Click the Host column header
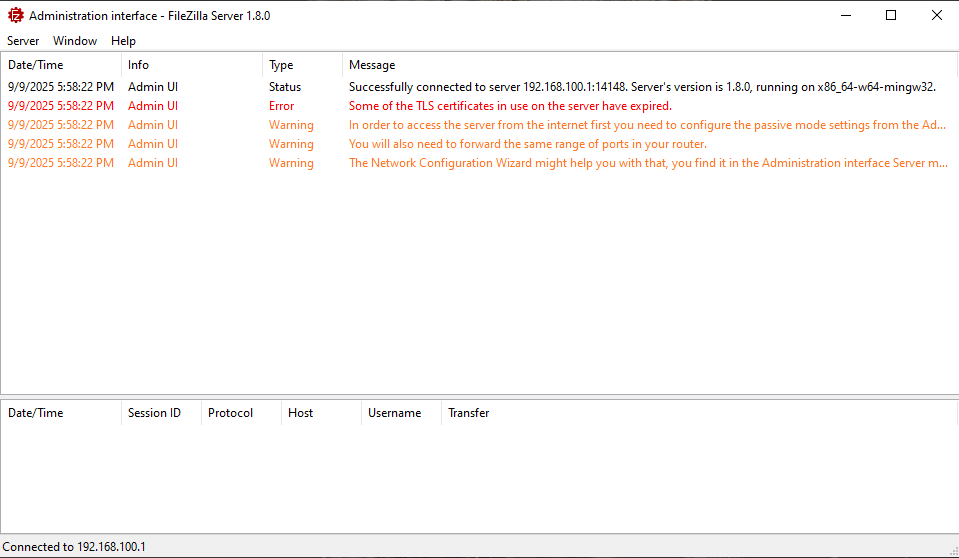The height and width of the screenshot is (558, 959). 322,413
